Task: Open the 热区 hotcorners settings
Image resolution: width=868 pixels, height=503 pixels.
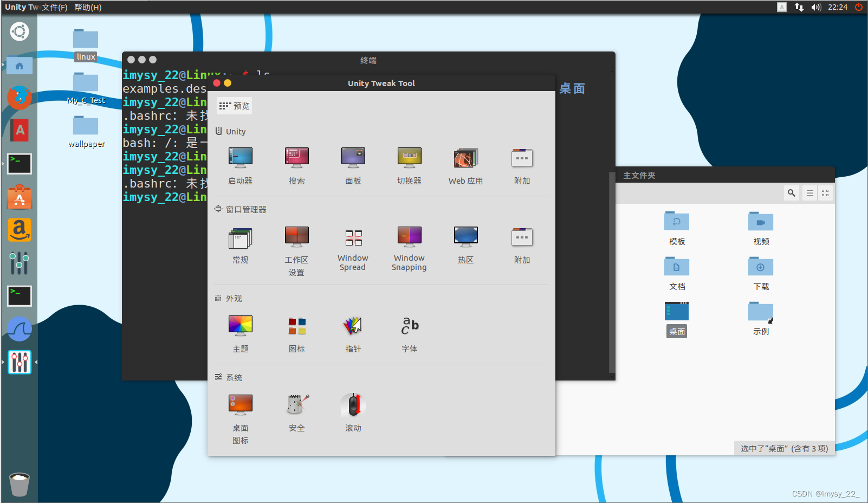Action: [465, 246]
